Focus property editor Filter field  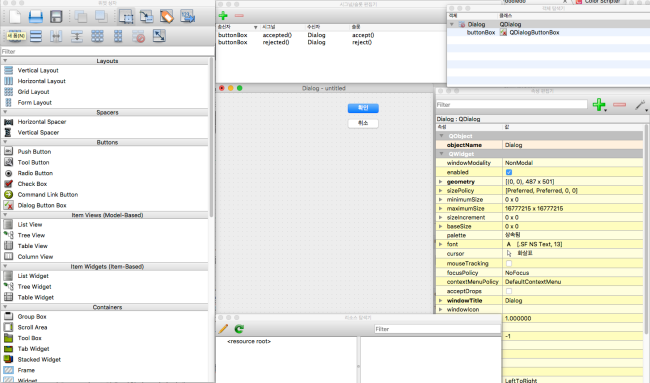[512, 105]
